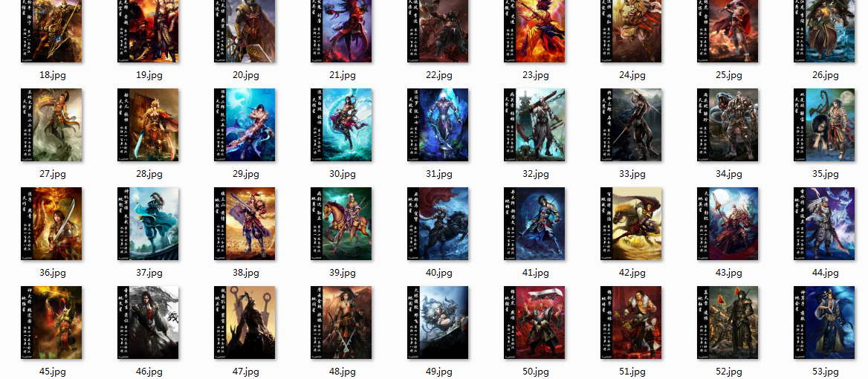The image size is (868, 379).
Task: Click the file name label 53.jpg
Action: [826, 372]
